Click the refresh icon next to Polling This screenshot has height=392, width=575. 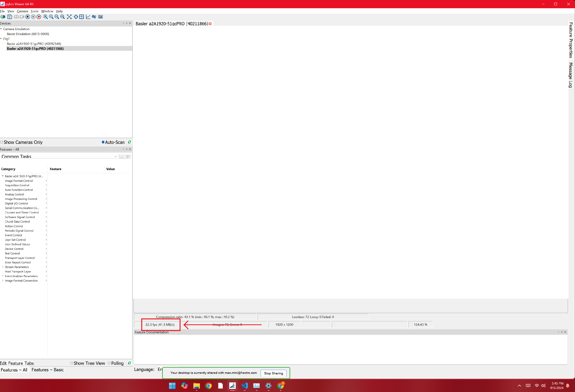[x=129, y=363]
